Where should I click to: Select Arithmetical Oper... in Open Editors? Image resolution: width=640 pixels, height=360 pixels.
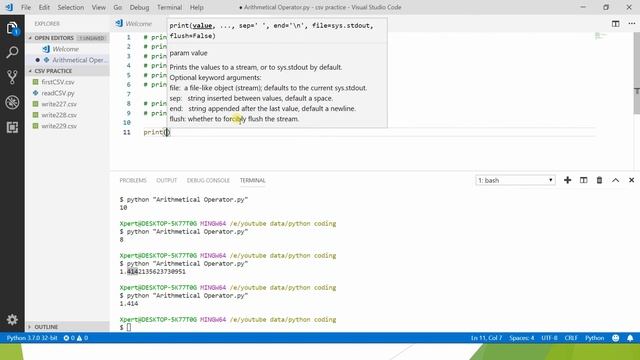80,60
